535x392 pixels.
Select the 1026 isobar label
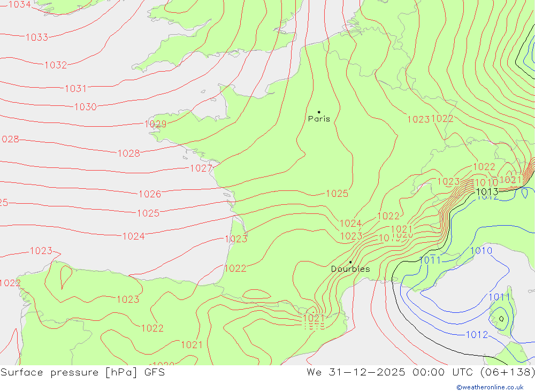coord(150,194)
